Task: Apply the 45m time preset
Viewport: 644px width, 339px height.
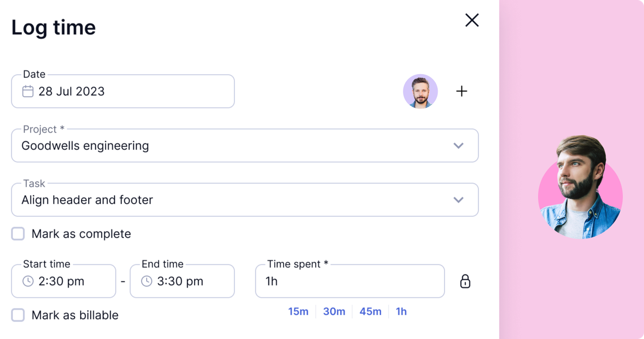Action: [370, 311]
